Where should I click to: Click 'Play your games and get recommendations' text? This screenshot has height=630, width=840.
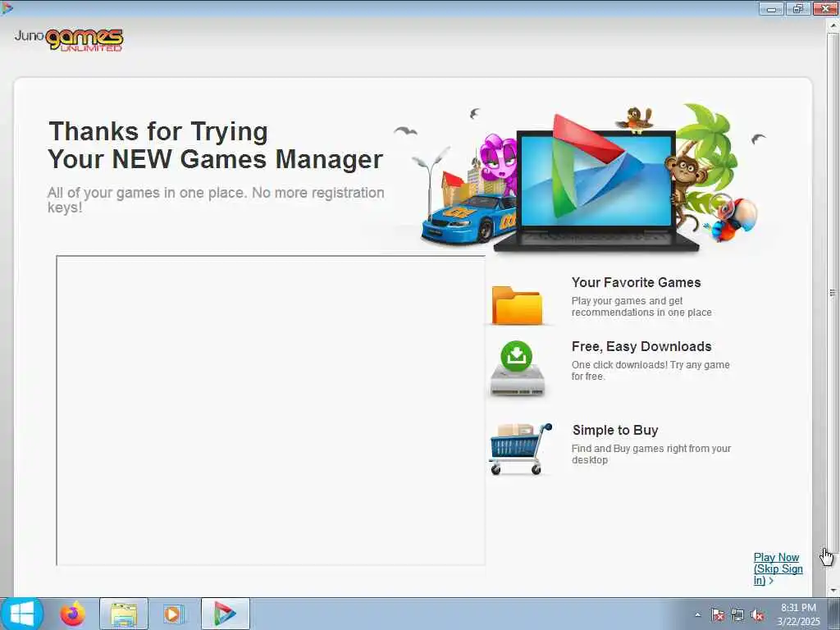[x=641, y=307]
